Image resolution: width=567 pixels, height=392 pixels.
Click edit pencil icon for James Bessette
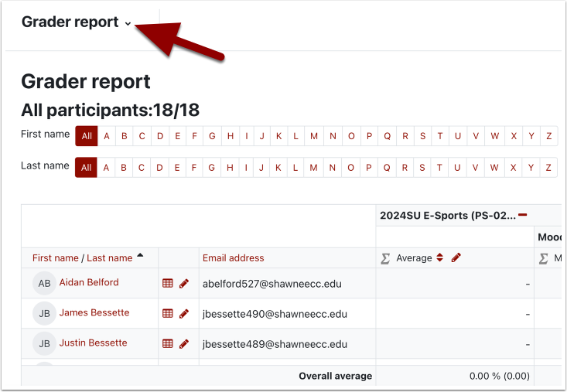pyautogui.click(x=184, y=314)
